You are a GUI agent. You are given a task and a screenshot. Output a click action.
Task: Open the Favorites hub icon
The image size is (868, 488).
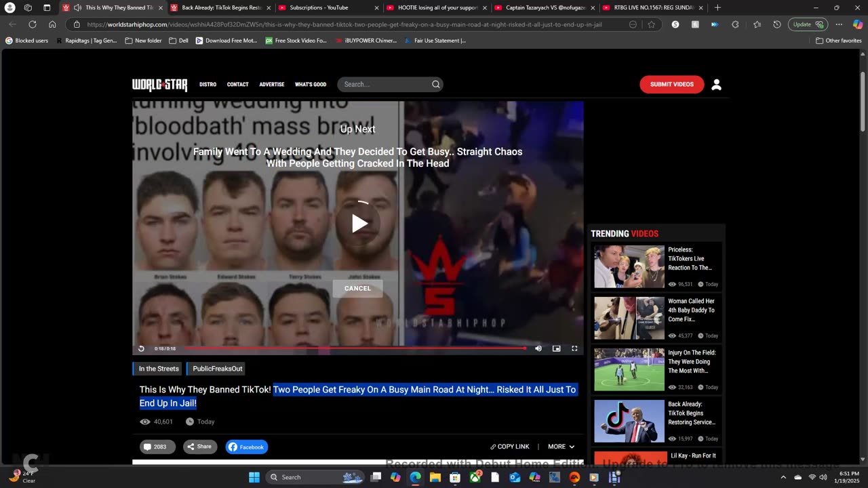[757, 24]
